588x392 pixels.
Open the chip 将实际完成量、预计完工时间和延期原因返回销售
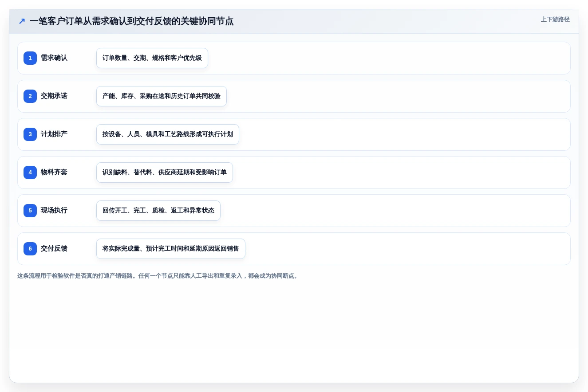[171, 249]
